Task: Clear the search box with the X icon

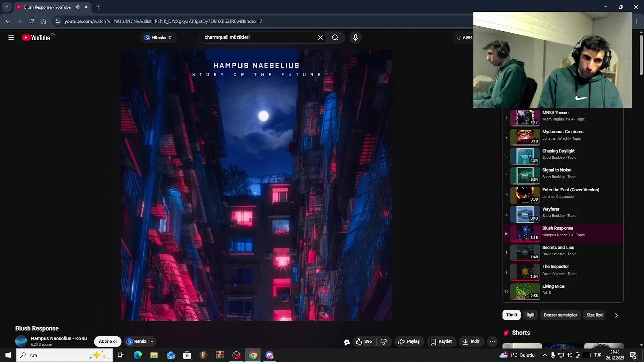Action: [x=320, y=37]
